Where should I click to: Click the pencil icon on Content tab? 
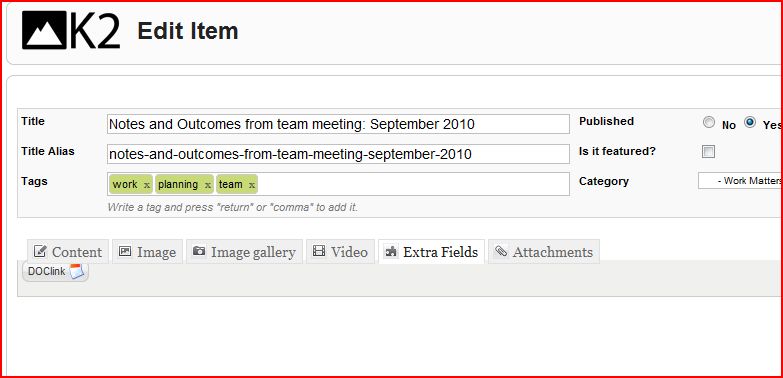pos(40,251)
